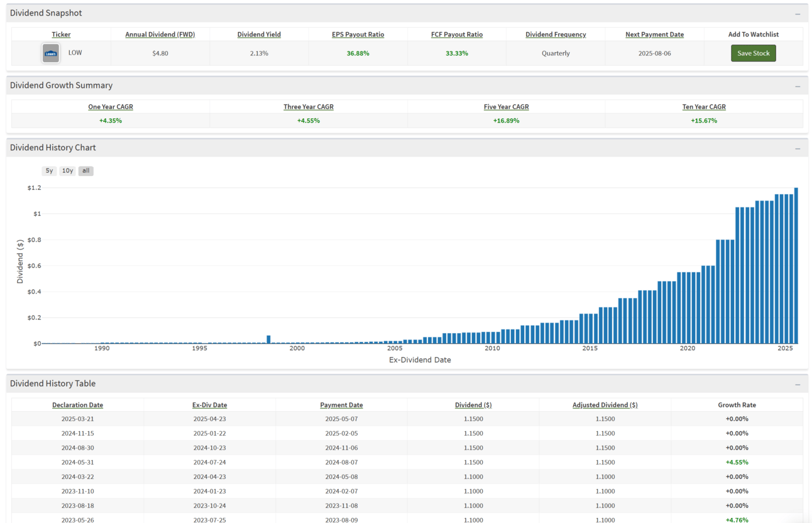Viewport: 812px width, 523px height.
Task: Open EPS Payout Ratio header link
Action: 358,35
